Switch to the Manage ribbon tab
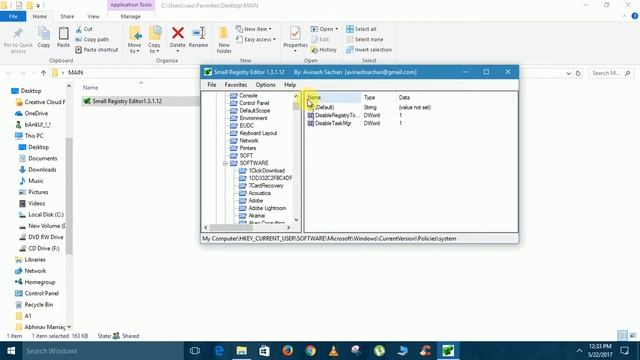This screenshot has width=640, height=360. pos(131,16)
